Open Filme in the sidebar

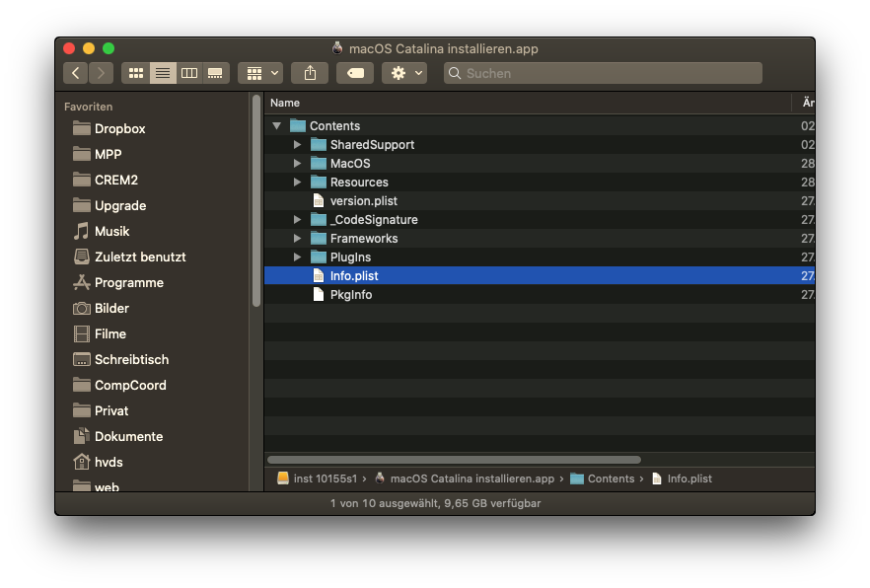pos(100,333)
